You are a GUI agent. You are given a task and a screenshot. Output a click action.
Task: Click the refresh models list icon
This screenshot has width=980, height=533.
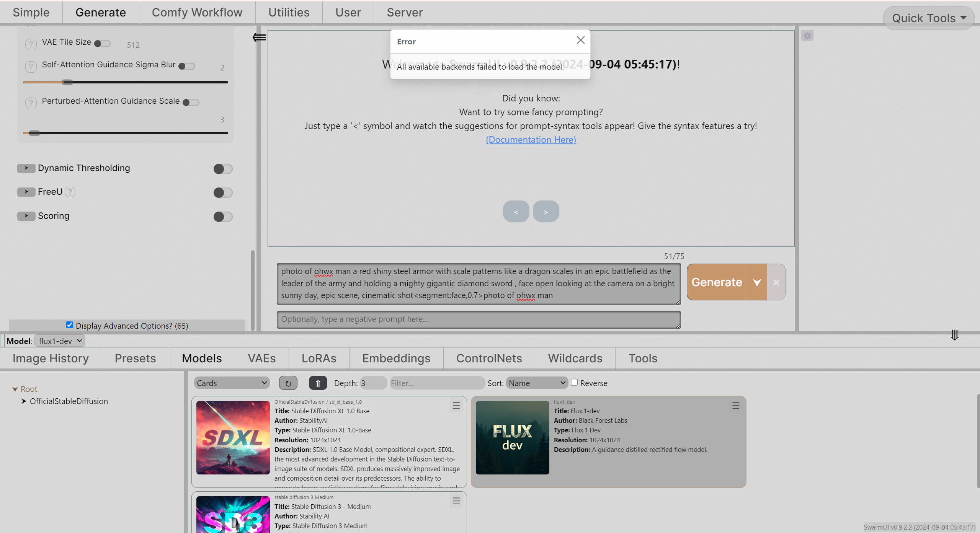tap(288, 383)
